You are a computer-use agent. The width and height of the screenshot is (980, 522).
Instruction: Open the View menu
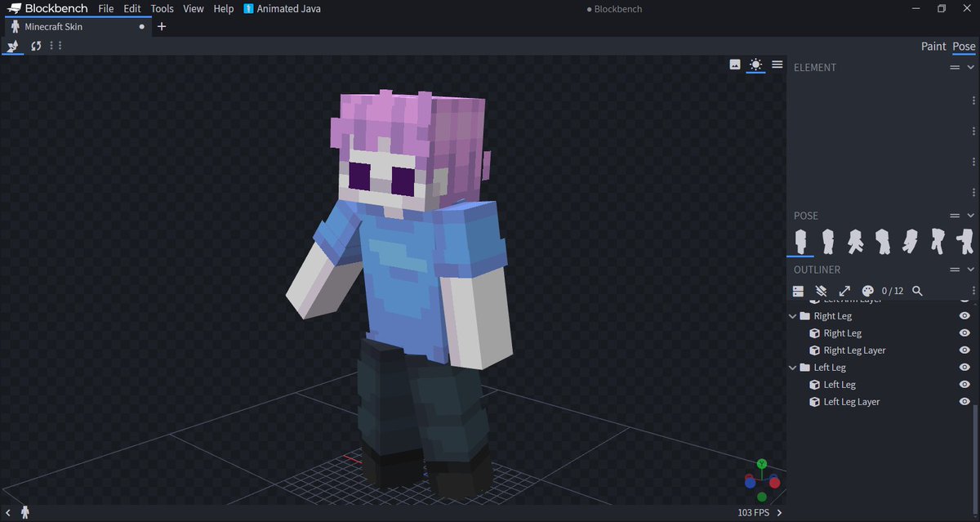[x=194, y=8]
